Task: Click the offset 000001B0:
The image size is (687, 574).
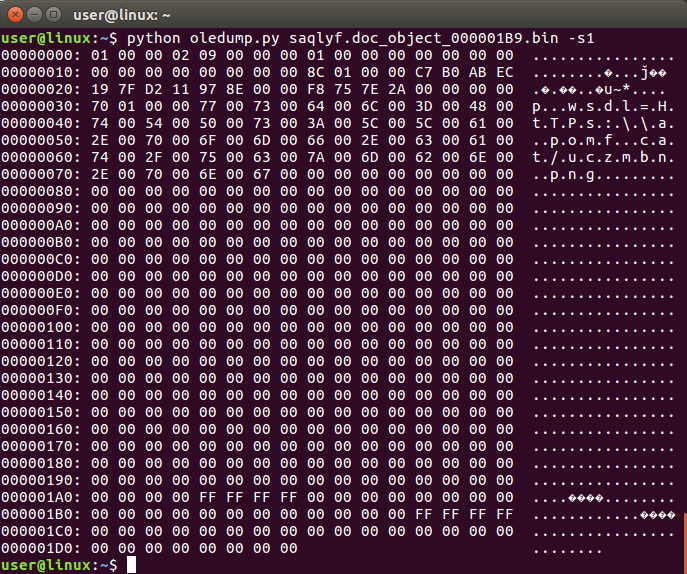Action: pyautogui.click(x=41, y=514)
